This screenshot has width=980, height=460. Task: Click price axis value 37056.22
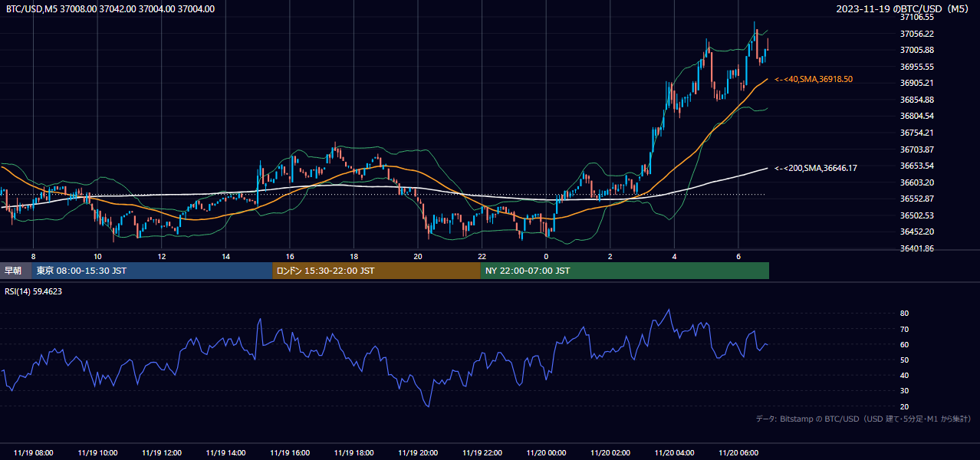pos(917,34)
